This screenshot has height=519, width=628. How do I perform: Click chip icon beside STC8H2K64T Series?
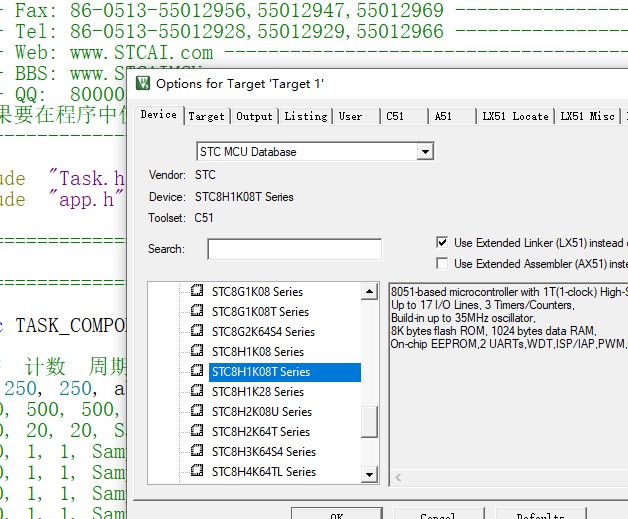(197, 430)
